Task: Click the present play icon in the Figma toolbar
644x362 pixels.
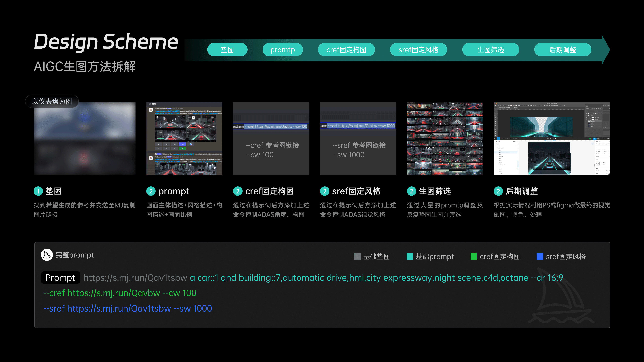Action: point(605,139)
